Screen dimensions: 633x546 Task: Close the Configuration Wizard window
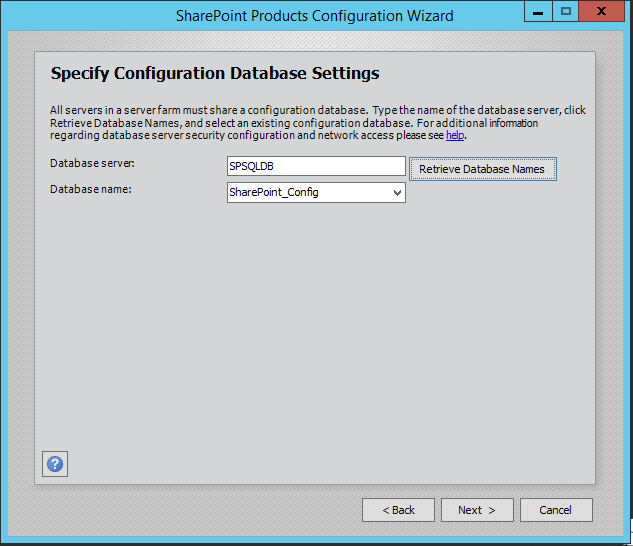point(602,11)
